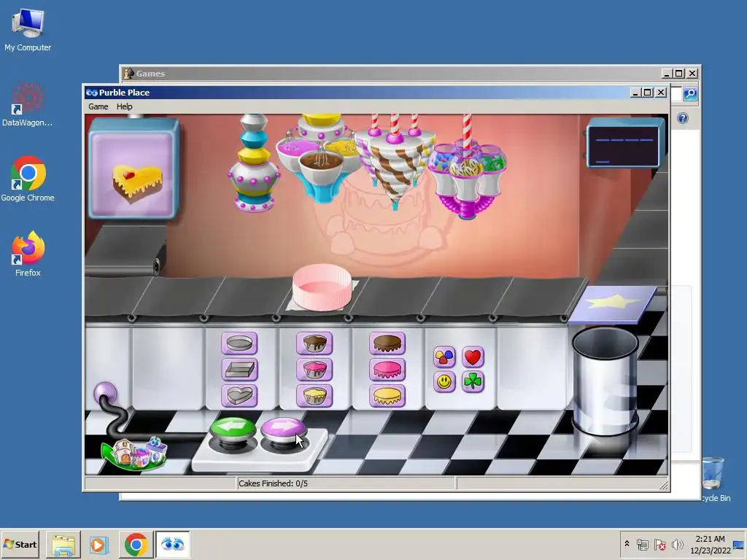
Task: Click Purble Place taskbar button
Action: pos(172,544)
